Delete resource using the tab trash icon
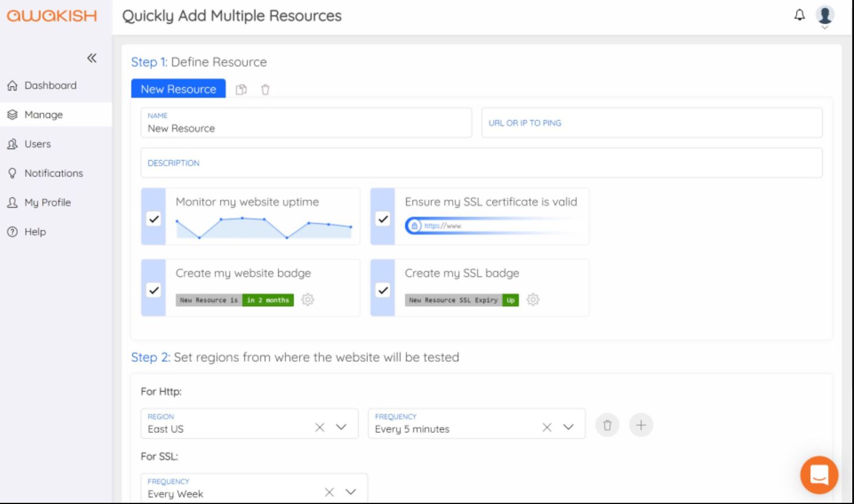Image resolution: width=854 pixels, height=504 pixels. [x=266, y=89]
